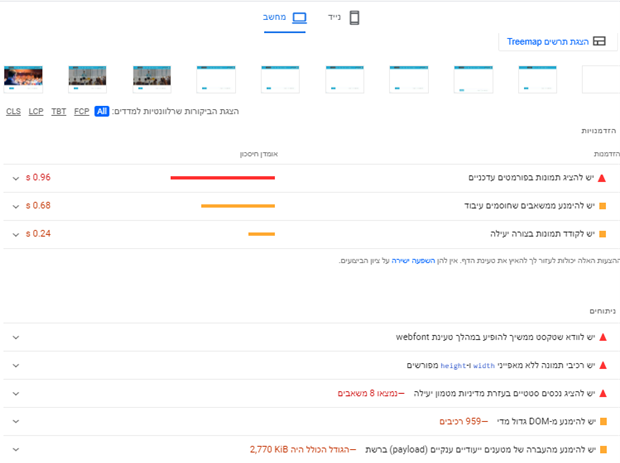
Task: Filter audits by LCP metric
Action: [x=36, y=111]
